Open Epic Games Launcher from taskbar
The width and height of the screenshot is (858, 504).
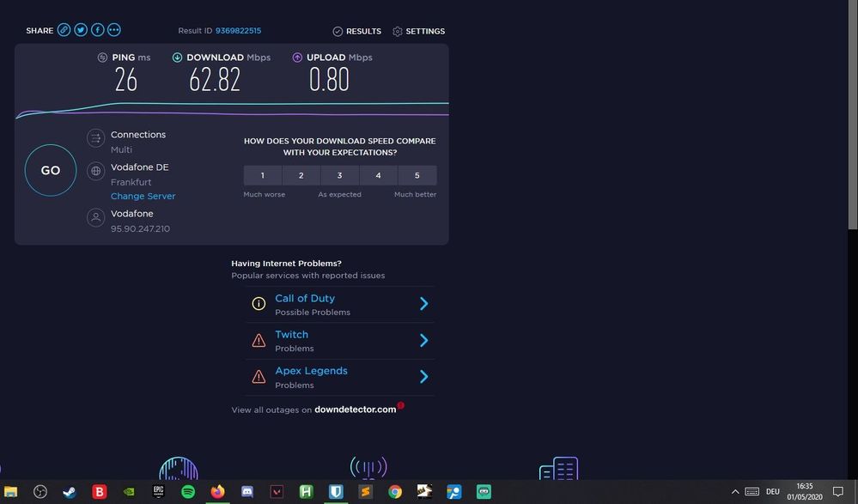(x=158, y=491)
